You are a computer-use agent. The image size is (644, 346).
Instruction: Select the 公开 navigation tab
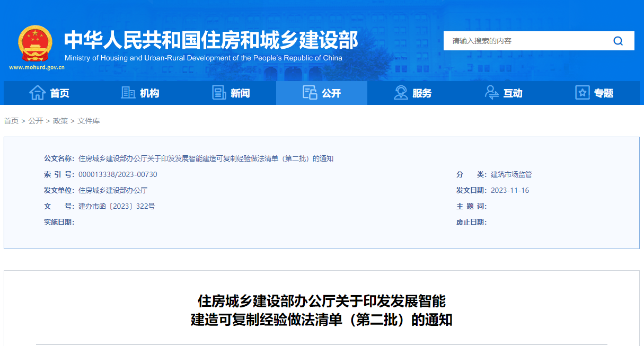point(322,93)
